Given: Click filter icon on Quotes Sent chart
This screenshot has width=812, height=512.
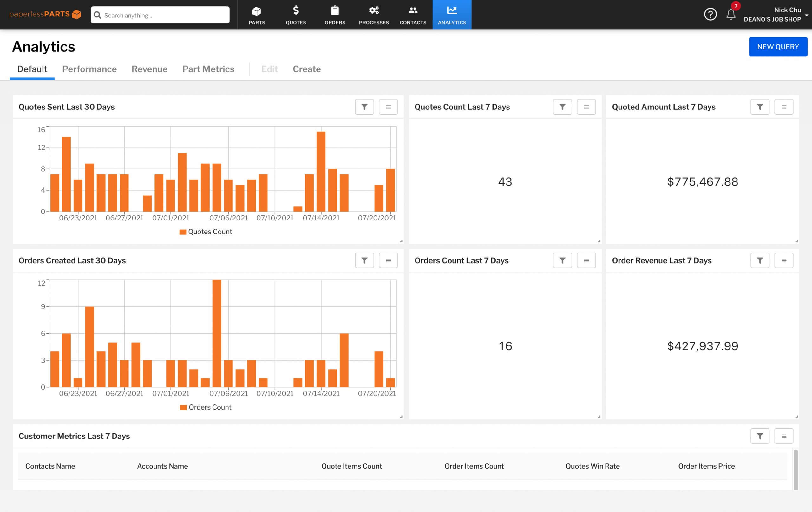Looking at the screenshot, I should (x=364, y=107).
